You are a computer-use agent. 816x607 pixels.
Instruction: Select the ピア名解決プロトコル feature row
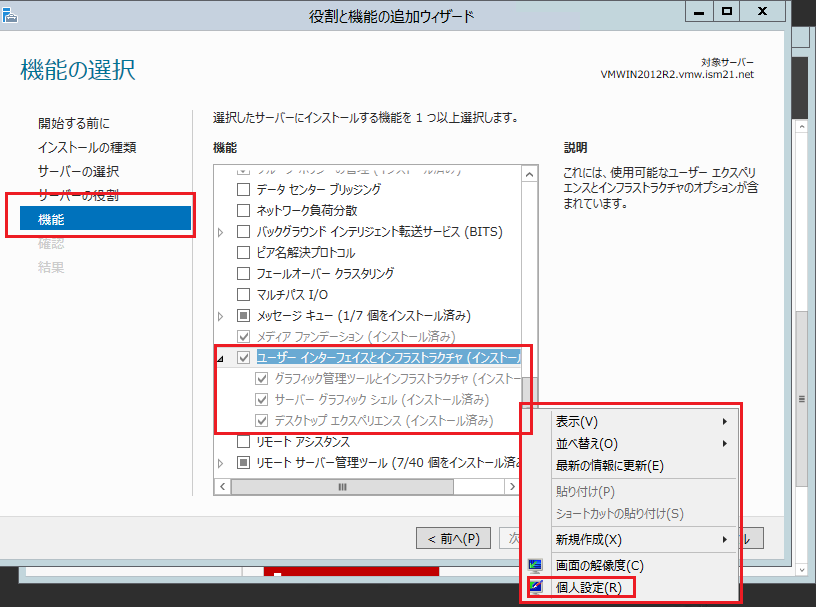[305, 252]
